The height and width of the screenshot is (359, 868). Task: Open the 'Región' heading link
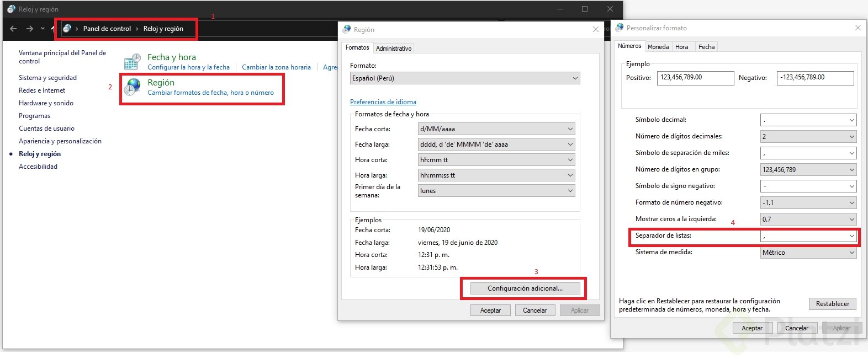(161, 82)
